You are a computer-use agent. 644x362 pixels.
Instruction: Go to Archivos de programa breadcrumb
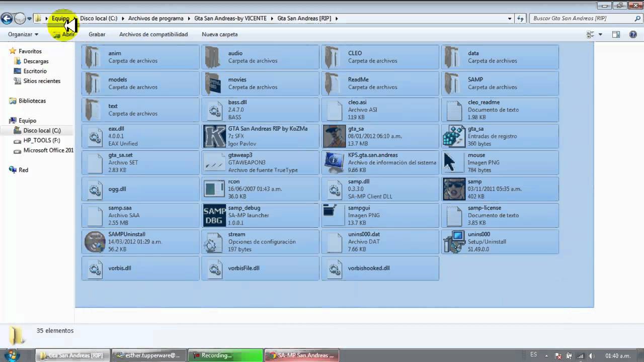155,18
